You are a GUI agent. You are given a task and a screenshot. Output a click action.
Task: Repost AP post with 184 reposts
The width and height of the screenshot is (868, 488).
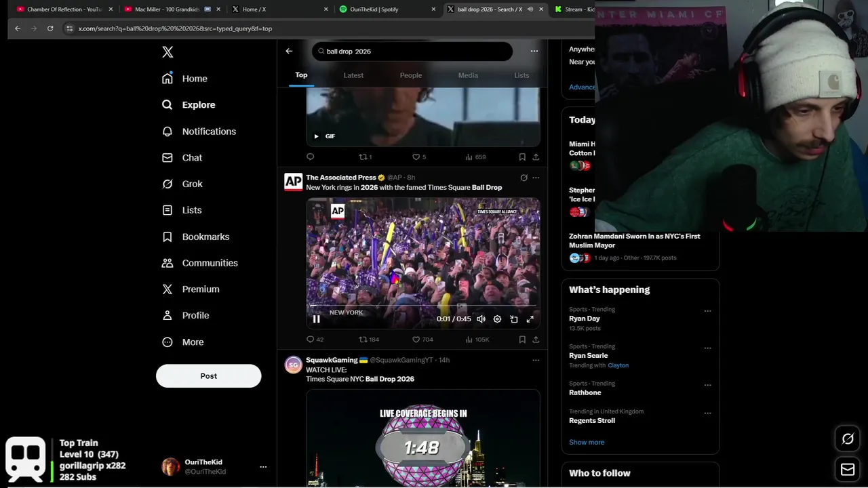point(369,340)
